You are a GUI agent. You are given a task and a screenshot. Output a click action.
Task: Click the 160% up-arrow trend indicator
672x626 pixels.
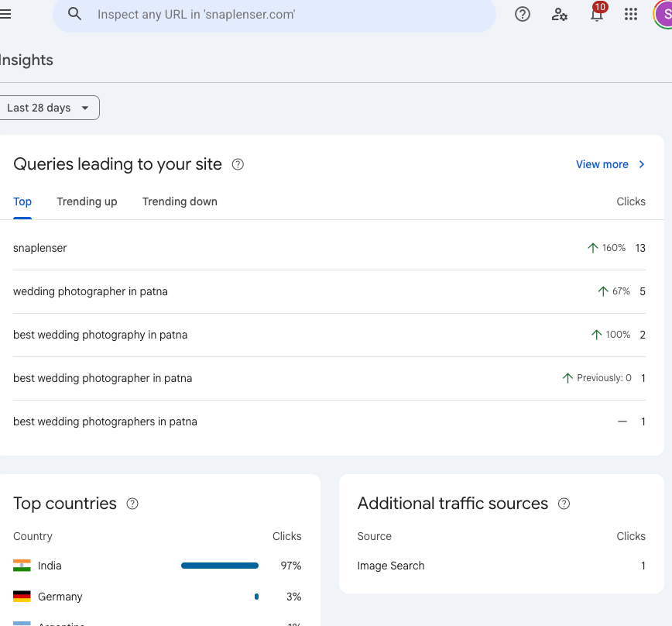606,248
